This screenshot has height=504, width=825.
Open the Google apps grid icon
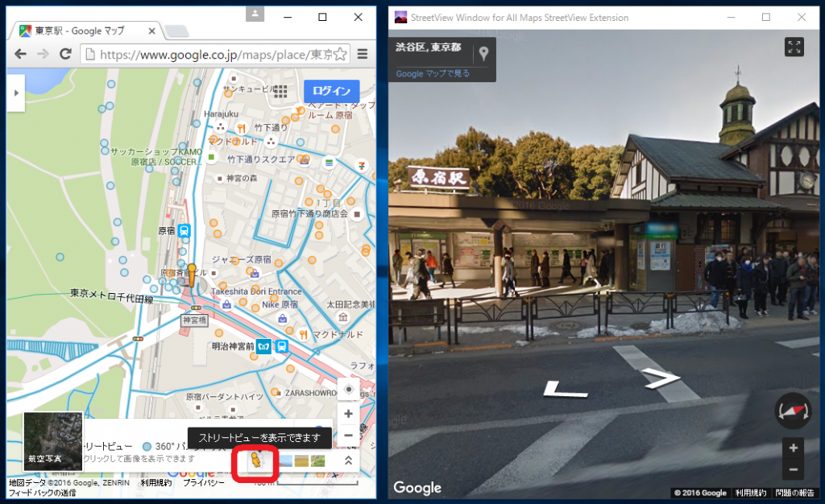click(x=280, y=92)
